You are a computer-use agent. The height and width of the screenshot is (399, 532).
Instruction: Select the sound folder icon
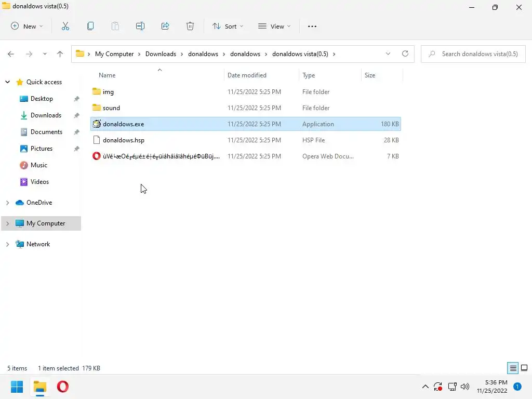[x=96, y=108]
